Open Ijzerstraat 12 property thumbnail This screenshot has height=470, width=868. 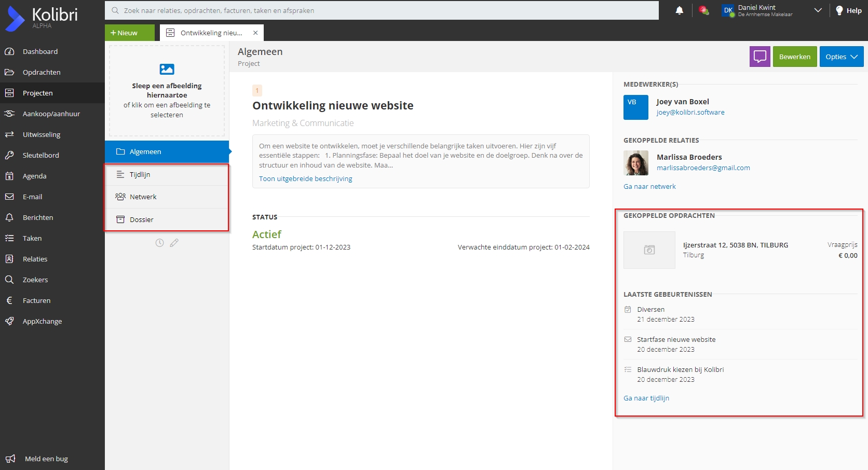tap(649, 250)
